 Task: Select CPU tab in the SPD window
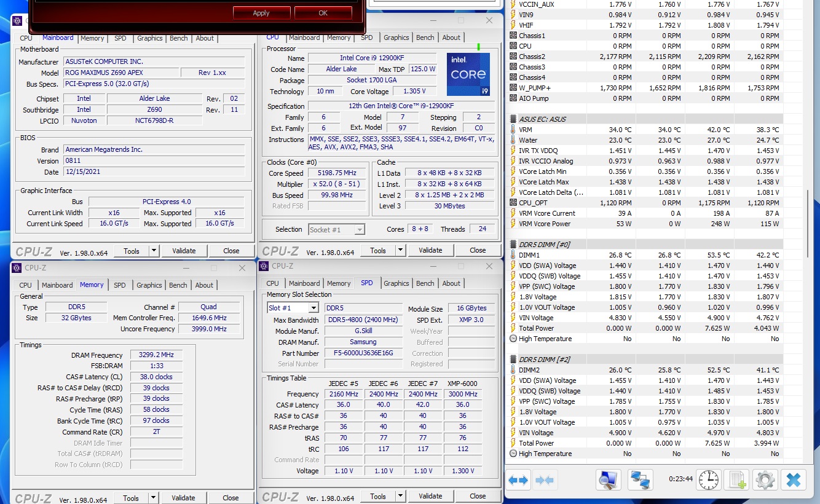(x=272, y=283)
